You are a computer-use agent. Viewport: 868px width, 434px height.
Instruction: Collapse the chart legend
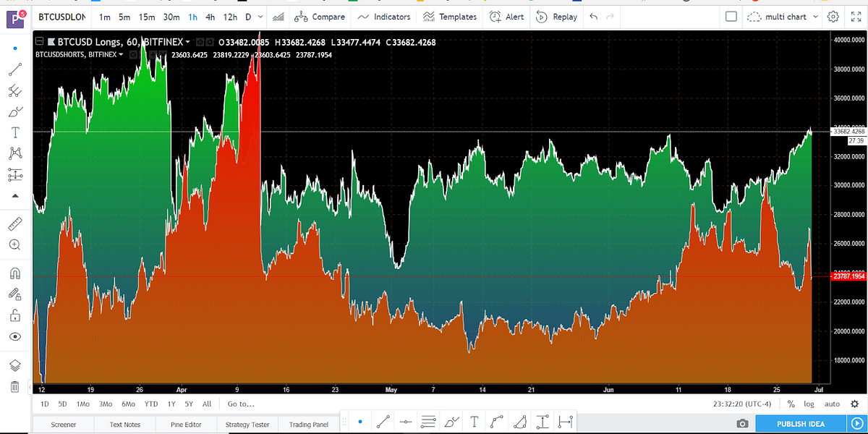pos(39,42)
